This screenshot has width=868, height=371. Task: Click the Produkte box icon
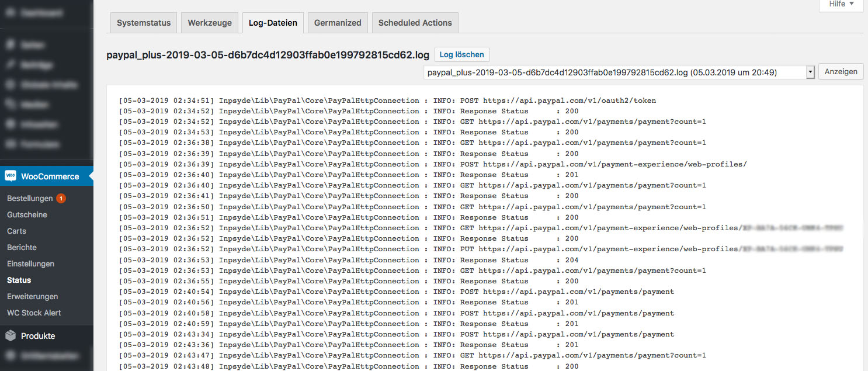(11, 336)
